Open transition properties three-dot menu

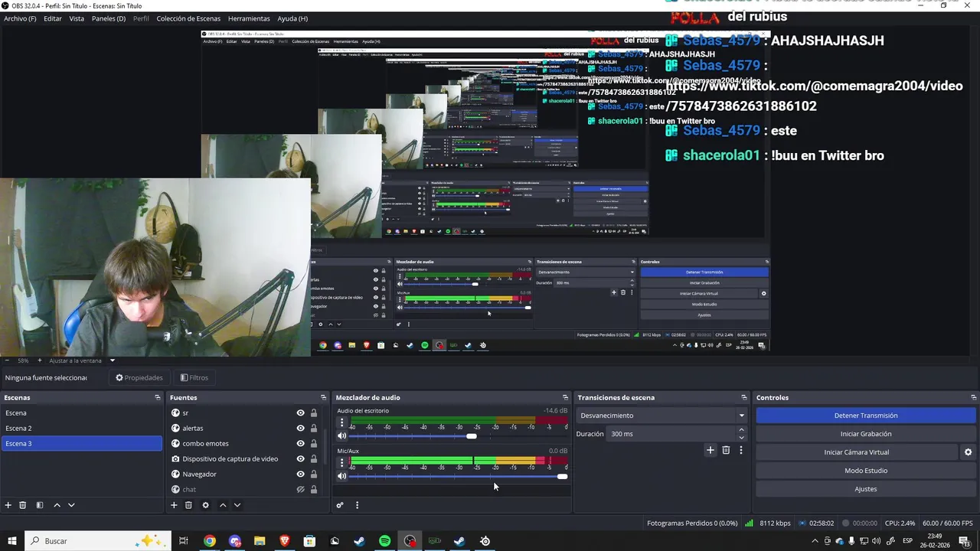click(x=740, y=450)
